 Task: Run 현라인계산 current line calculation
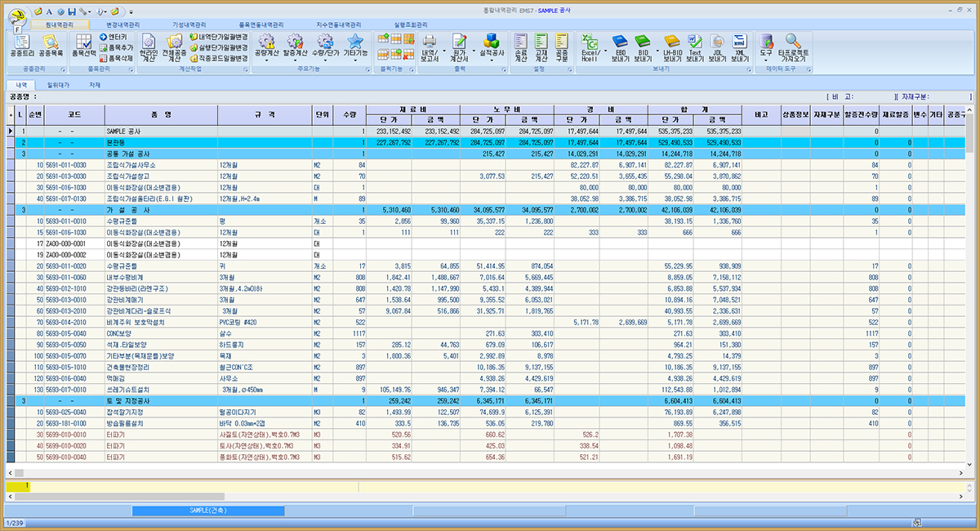(149, 47)
